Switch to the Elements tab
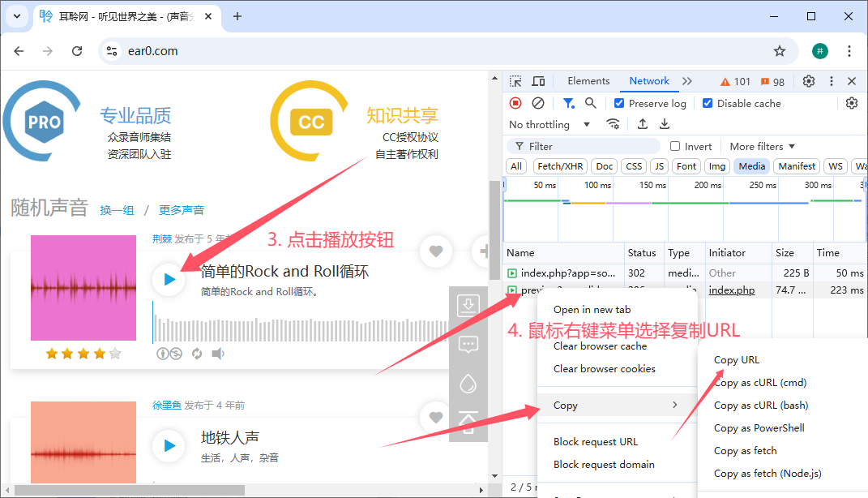The image size is (868, 498). (588, 81)
